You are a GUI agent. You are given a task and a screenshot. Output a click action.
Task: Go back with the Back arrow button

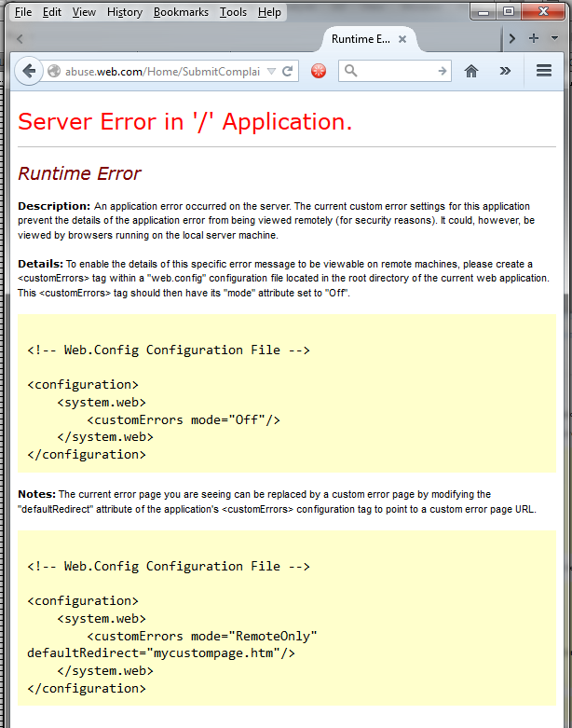(29, 71)
